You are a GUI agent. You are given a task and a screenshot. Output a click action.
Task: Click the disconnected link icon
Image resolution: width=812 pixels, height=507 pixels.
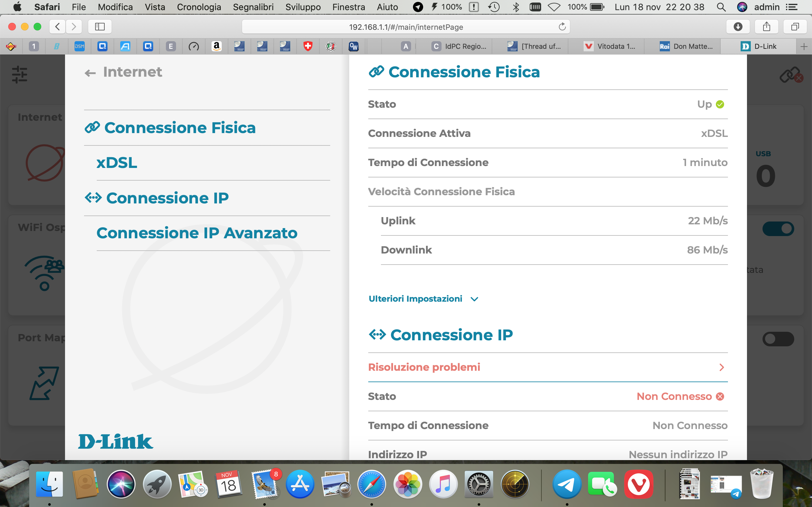coord(790,74)
